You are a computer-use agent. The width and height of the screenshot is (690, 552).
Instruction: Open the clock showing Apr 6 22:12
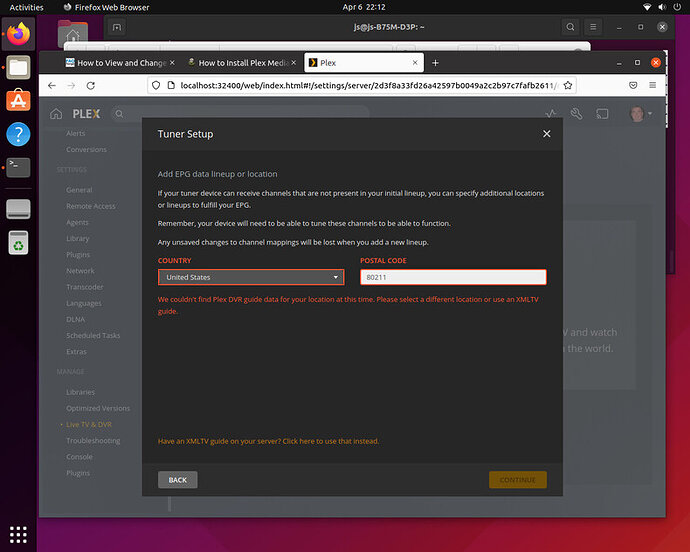click(x=364, y=7)
